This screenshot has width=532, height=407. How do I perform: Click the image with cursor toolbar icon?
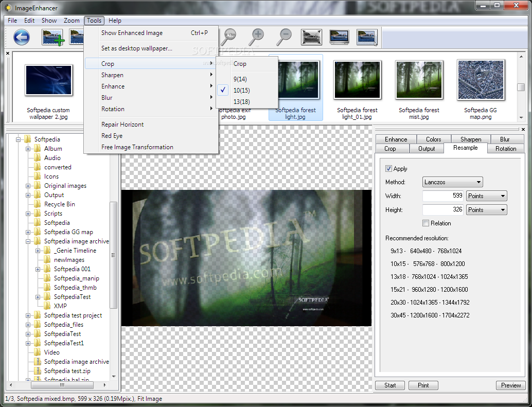tap(367, 38)
